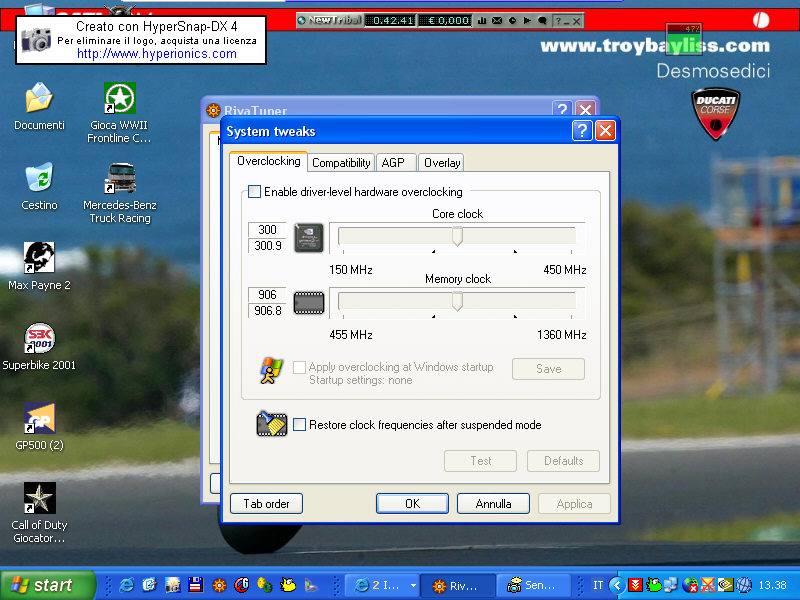Click the film-strip icon beside Restore clock frequencies
This screenshot has height=600, width=800.
(x=271, y=423)
